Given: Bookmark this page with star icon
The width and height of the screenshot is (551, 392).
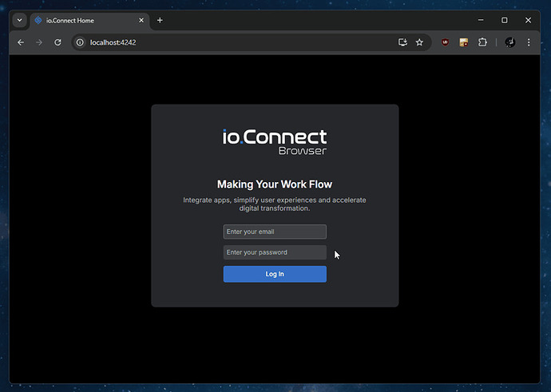Looking at the screenshot, I should pyautogui.click(x=419, y=42).
